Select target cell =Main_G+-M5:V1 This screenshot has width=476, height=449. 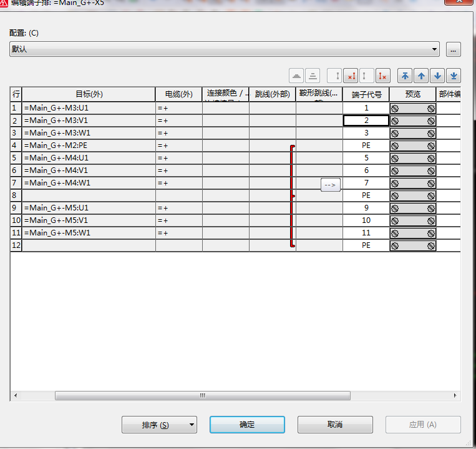tap(89, 220)
